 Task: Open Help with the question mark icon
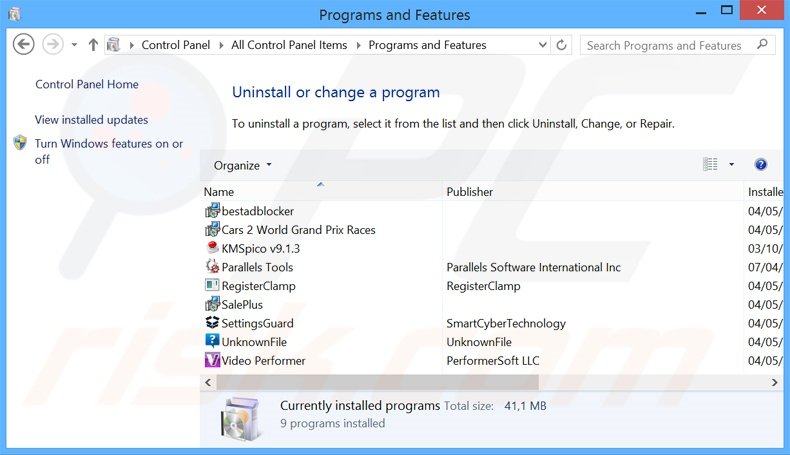tap(761, 164)
